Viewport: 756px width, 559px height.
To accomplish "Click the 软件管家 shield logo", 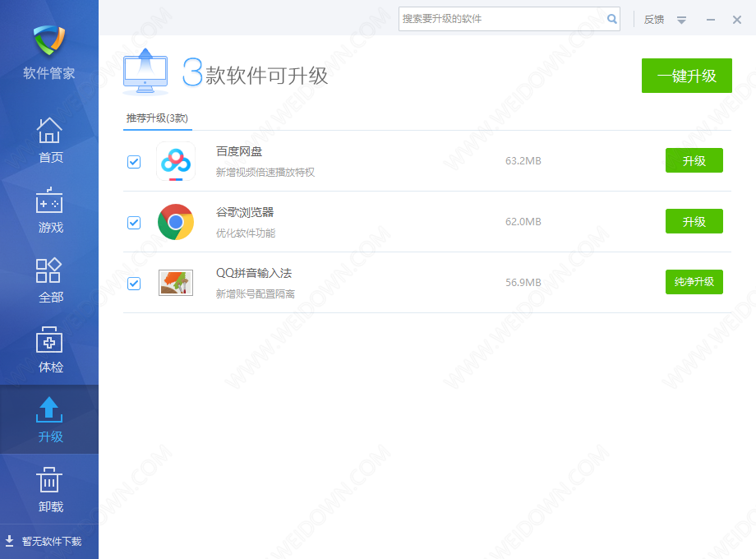I will point(49,40).
